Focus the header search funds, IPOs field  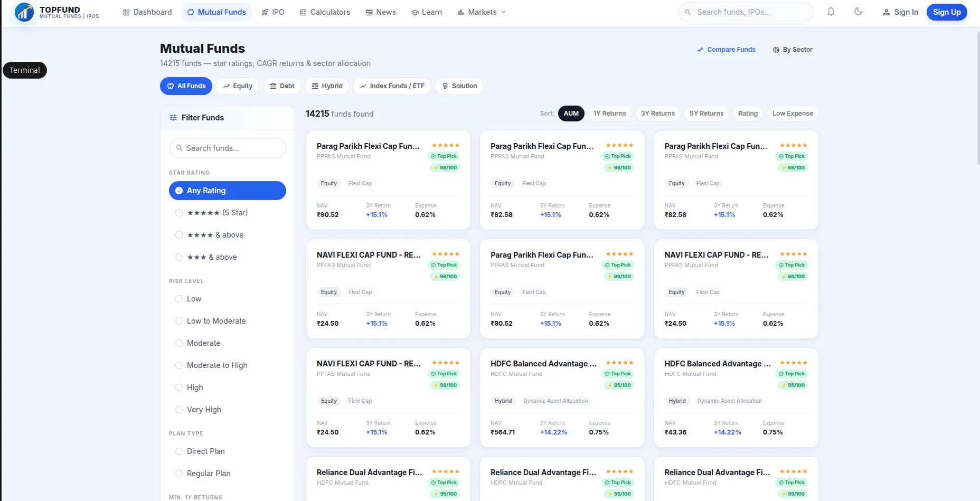tap(746, 12)
